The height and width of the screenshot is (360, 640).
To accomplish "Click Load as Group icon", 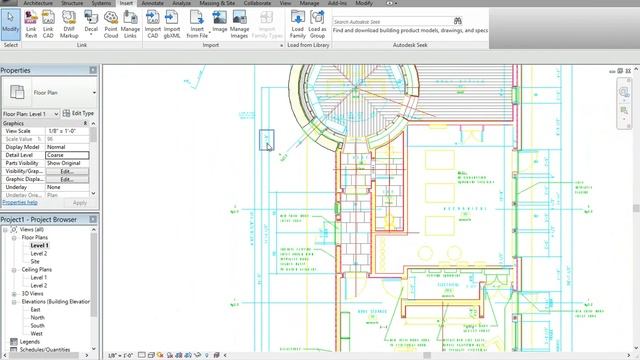I will (317, 18).
